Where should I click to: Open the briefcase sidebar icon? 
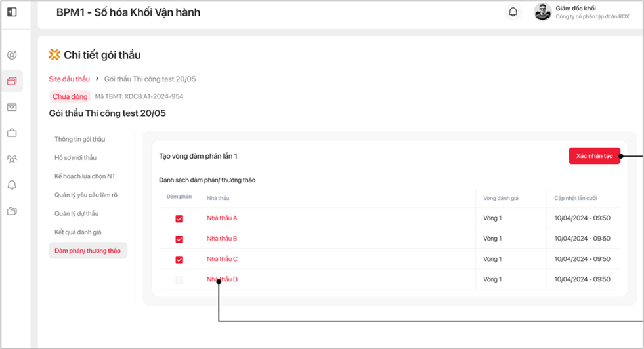[x=12, y=133]
